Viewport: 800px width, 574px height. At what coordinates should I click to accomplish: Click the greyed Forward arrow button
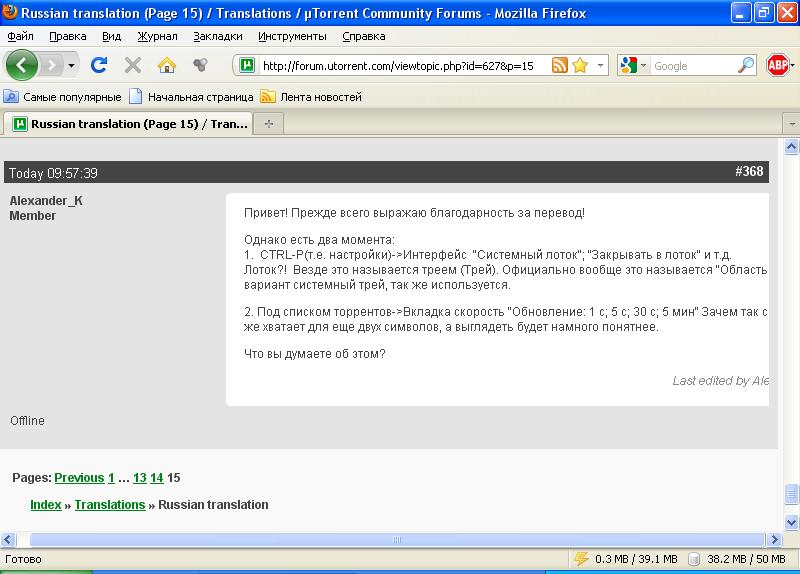pos(51,65)
